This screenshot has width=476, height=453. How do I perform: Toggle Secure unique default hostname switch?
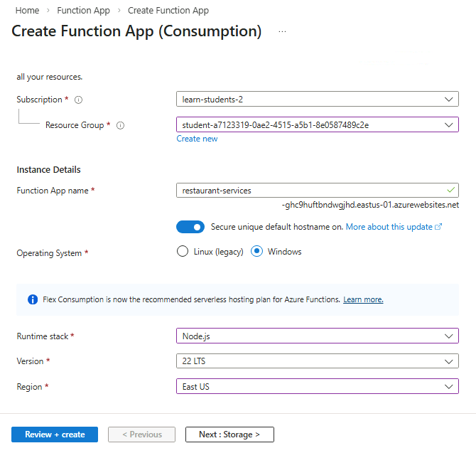pyautogui.click(x=190, y=227)
